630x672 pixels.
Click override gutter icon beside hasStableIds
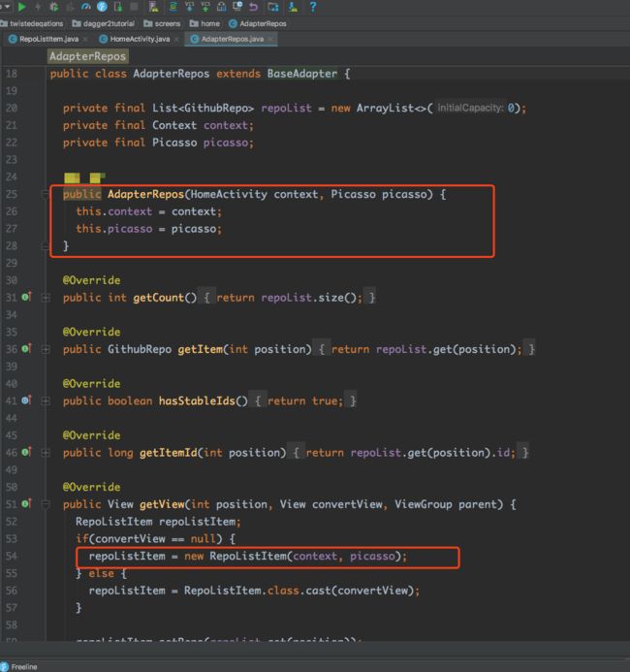coord(26,400)
